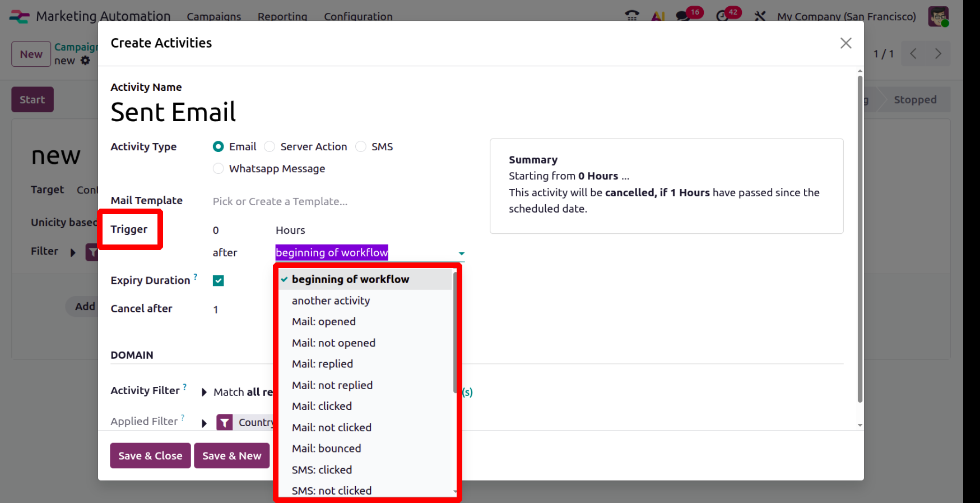980x503 pixels.
Task: Choose 'Mail: bounced' trigger option
Action: pos(365,449)
